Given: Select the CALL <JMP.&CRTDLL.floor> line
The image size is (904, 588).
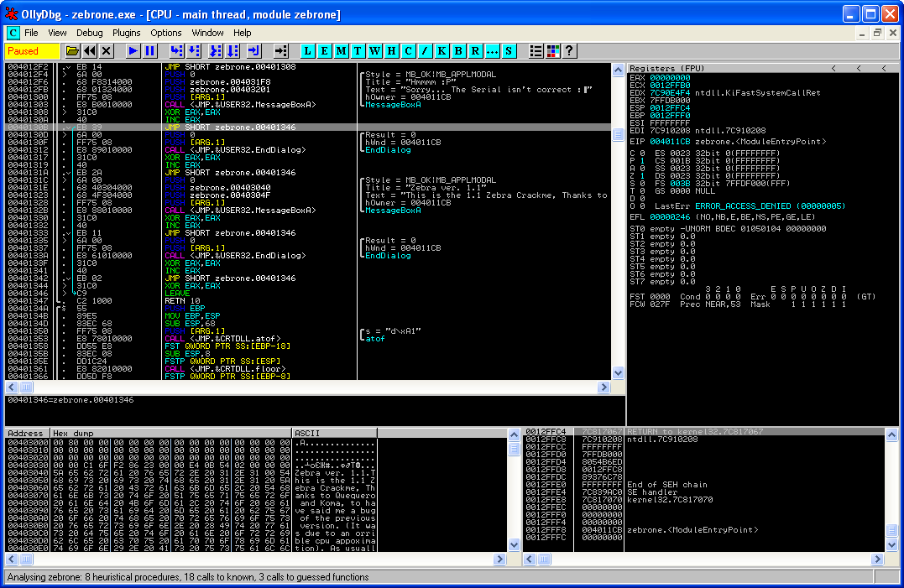Looking at the screenshot, I should click(x=308, y=368).
